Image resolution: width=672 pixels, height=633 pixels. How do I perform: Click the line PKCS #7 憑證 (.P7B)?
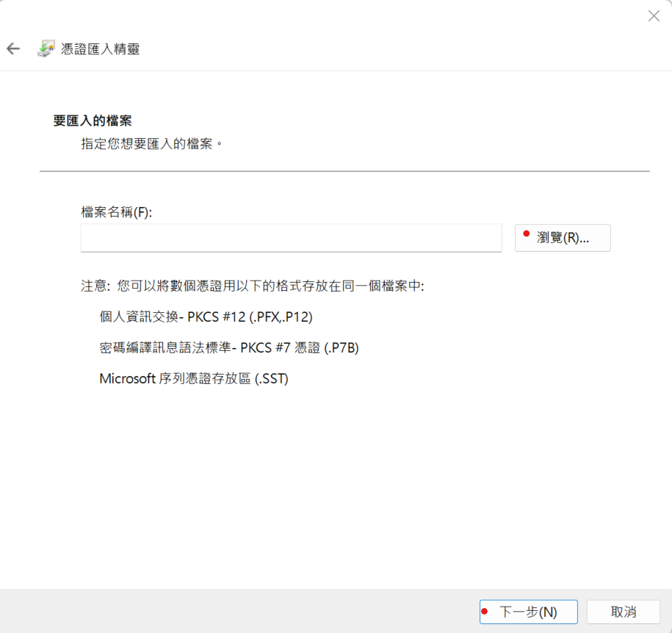tap(229, 347)
